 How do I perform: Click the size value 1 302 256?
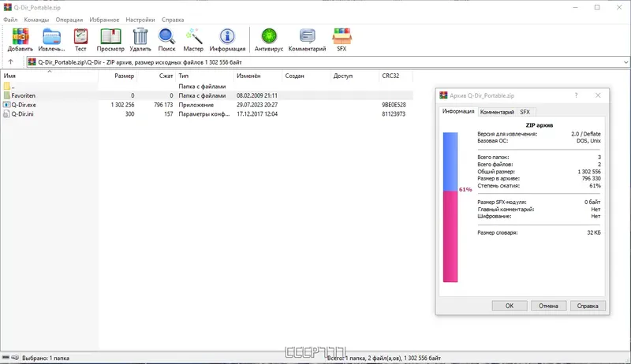[123, 105]
